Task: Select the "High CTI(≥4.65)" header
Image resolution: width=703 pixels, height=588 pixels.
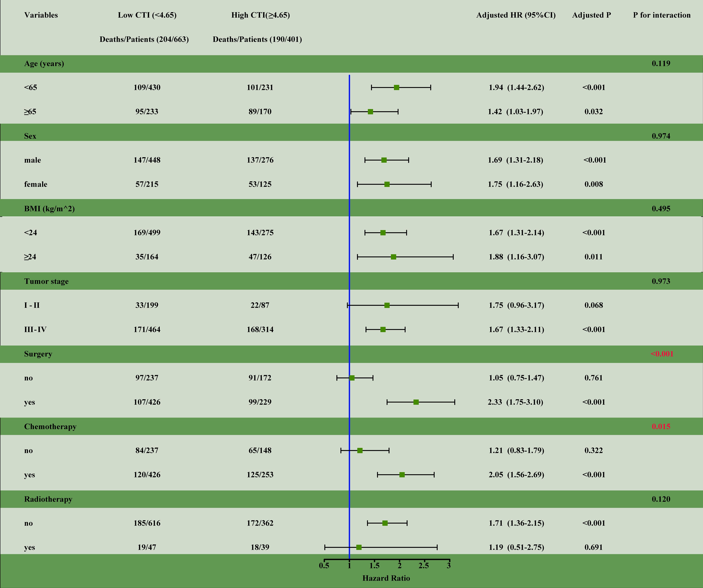Action: point(260,15)
